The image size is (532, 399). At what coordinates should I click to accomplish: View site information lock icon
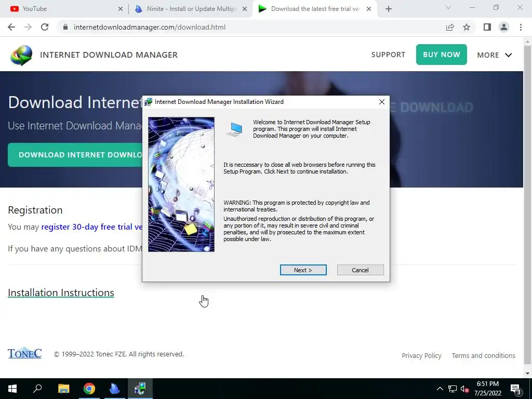click(65, 27)
